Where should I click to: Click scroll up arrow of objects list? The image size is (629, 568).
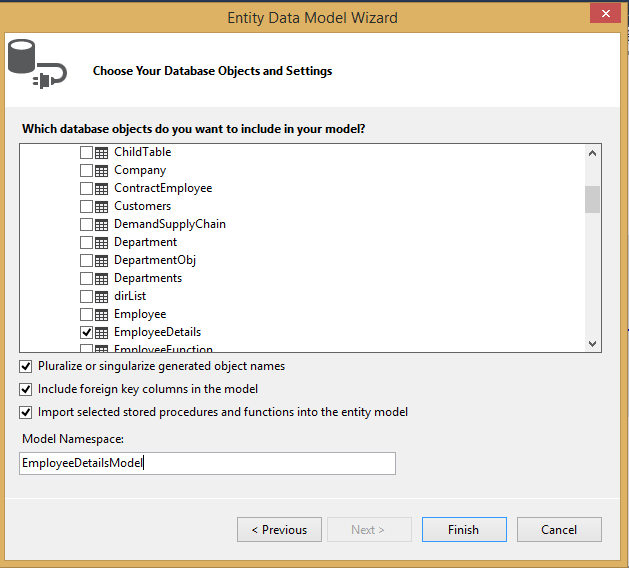592,153
